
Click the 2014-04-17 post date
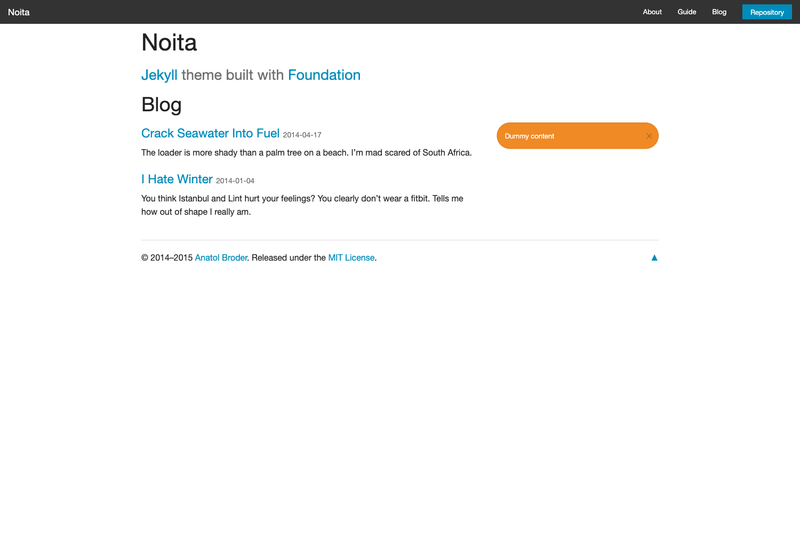(302, 135)
